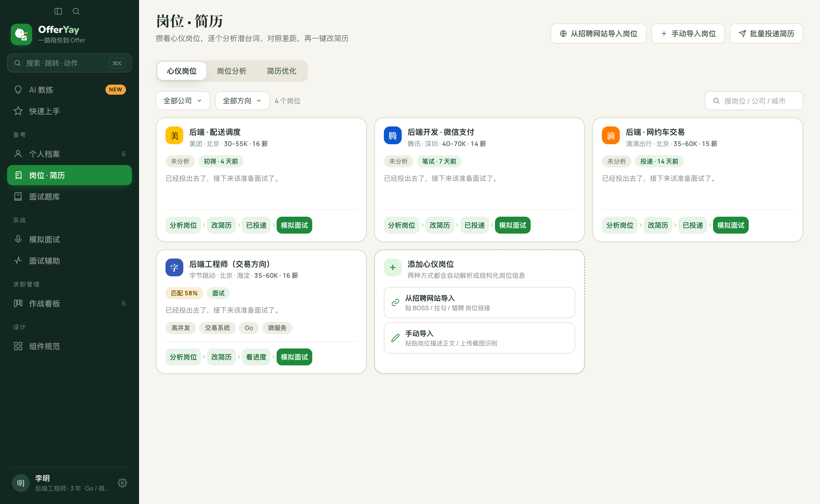Click 分析岗位 on 滴滴 网约车交易 card

619,225
